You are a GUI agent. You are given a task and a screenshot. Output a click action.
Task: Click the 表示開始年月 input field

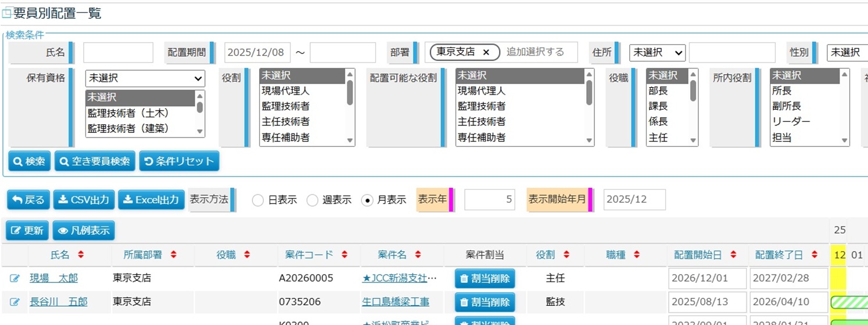pos(634,200)
